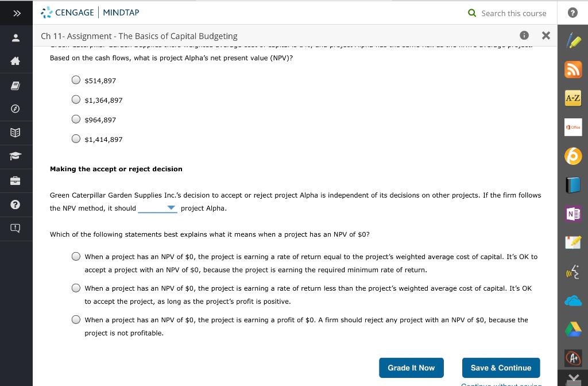This screenshot has width=588, height=386.
Task: Open Google Drive from the right sidebar
Action: click(572, 329)
